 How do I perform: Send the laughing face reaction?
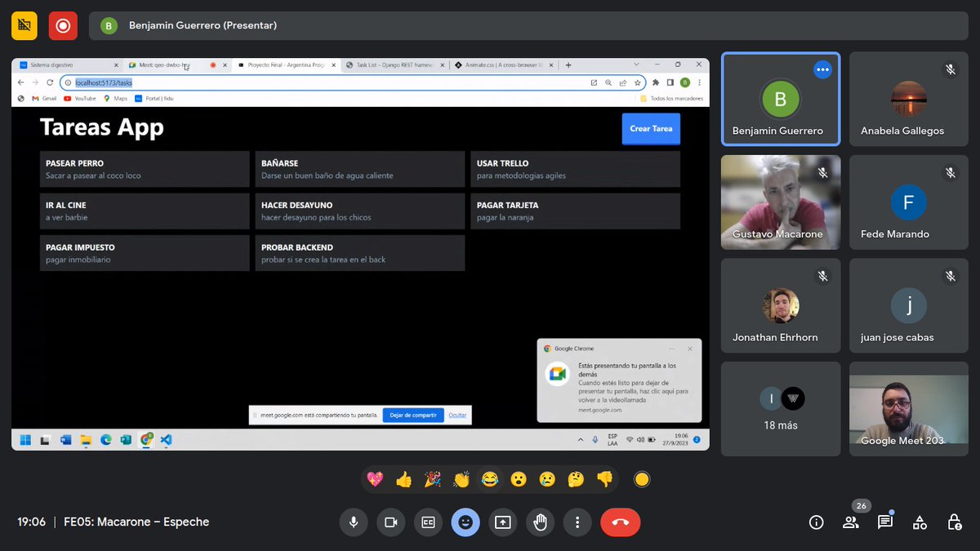pos(490,479)
